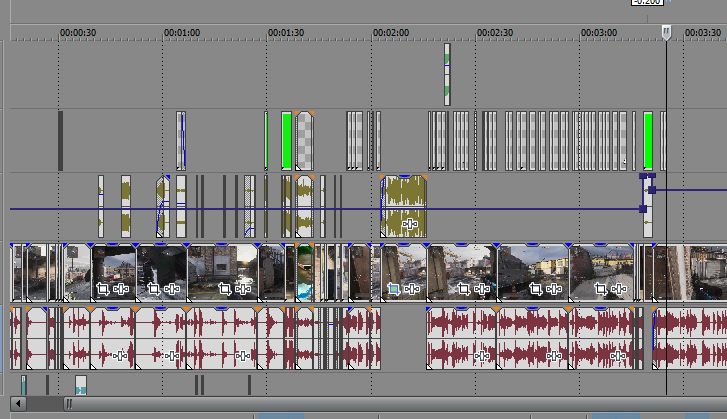
Task: Select the video thumbnail showing green sunglasses face
Action: [x=305, y=273]
